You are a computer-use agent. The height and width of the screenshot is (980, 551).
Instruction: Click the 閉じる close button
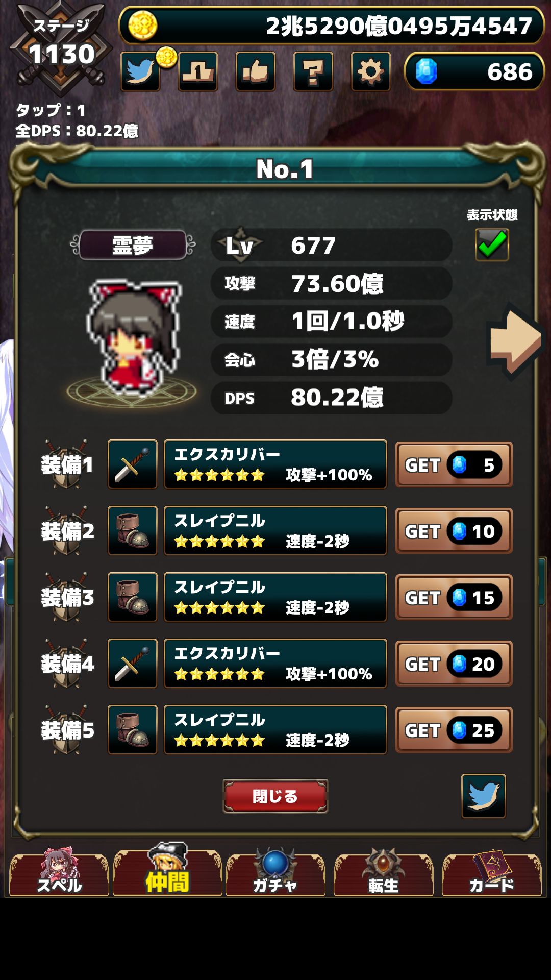point(275,796)
